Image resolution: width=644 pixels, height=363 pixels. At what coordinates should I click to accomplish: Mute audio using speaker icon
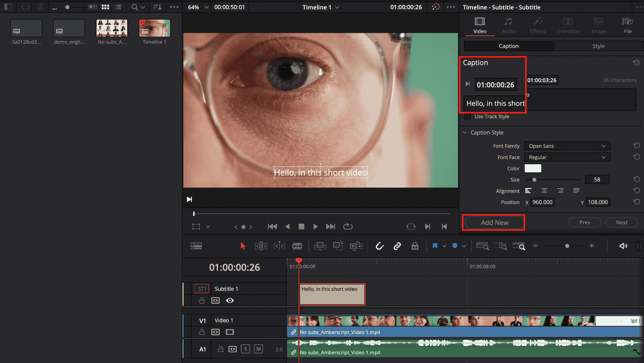coord(623,246)
